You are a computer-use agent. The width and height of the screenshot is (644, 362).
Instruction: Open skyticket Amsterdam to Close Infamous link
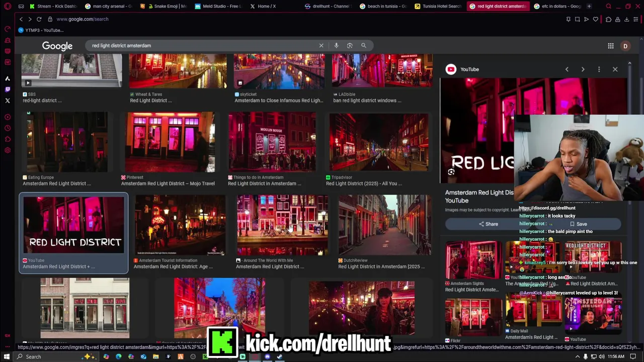279,101
